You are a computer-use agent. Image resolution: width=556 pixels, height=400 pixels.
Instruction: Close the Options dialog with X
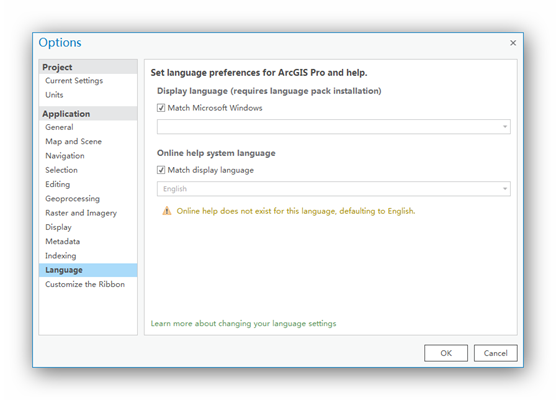tap(513, 43)
